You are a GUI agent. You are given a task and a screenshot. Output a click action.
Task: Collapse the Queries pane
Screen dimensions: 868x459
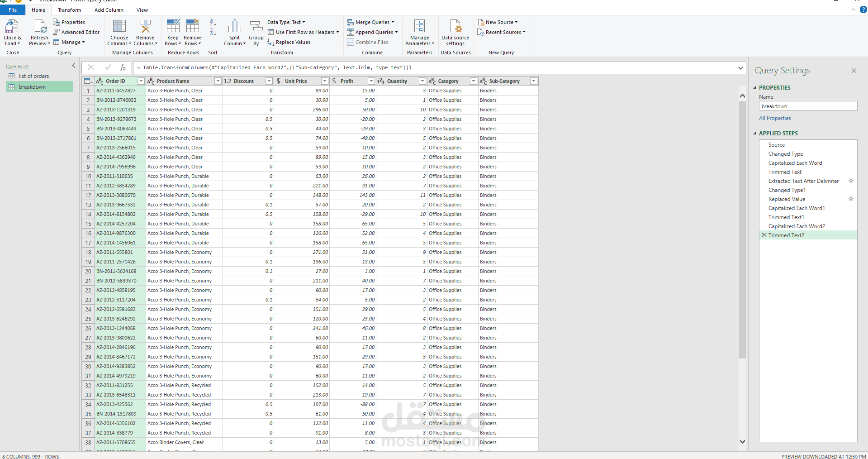coord(74,66)
